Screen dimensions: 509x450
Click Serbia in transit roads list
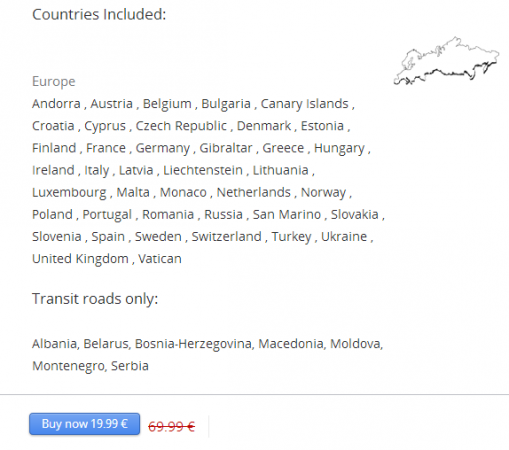click(130, 366)
